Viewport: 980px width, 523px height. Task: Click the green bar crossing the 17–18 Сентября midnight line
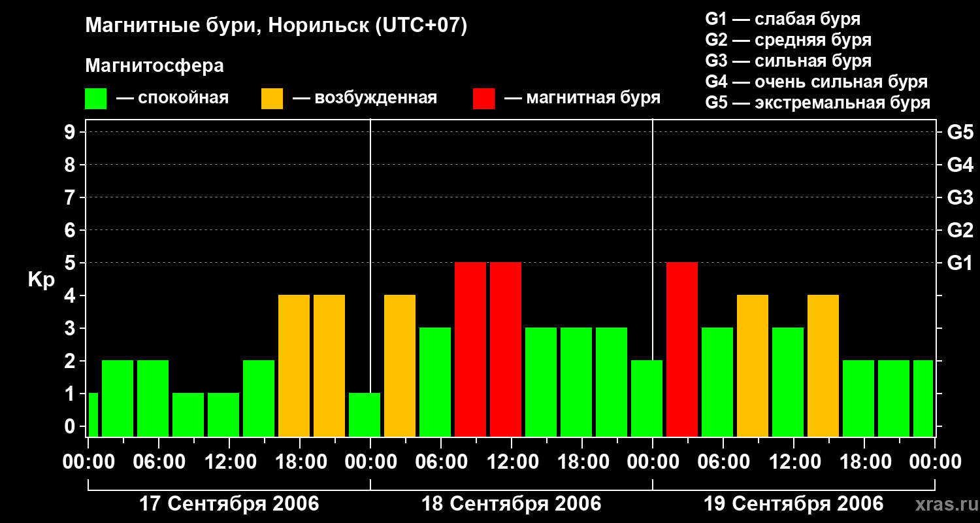click(x=365, y=415)
